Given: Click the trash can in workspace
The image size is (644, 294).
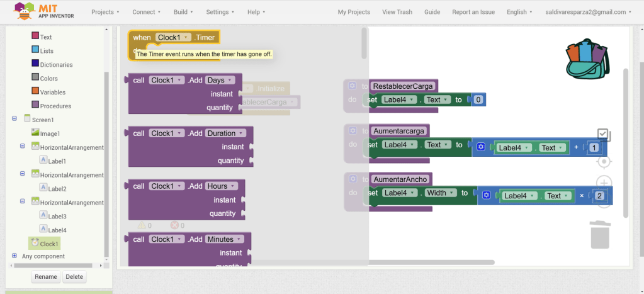Looking at the screenshot, I should tap(600, 234).
